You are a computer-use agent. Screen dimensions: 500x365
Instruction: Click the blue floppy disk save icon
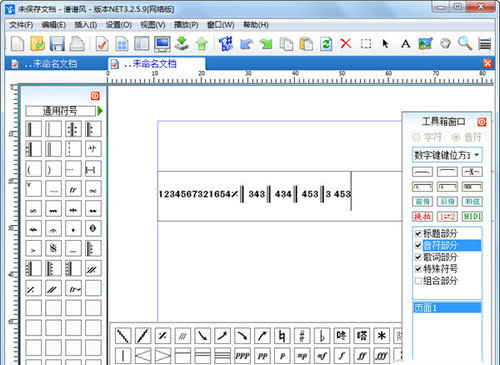pyautogui.click(x=57, y=44)
